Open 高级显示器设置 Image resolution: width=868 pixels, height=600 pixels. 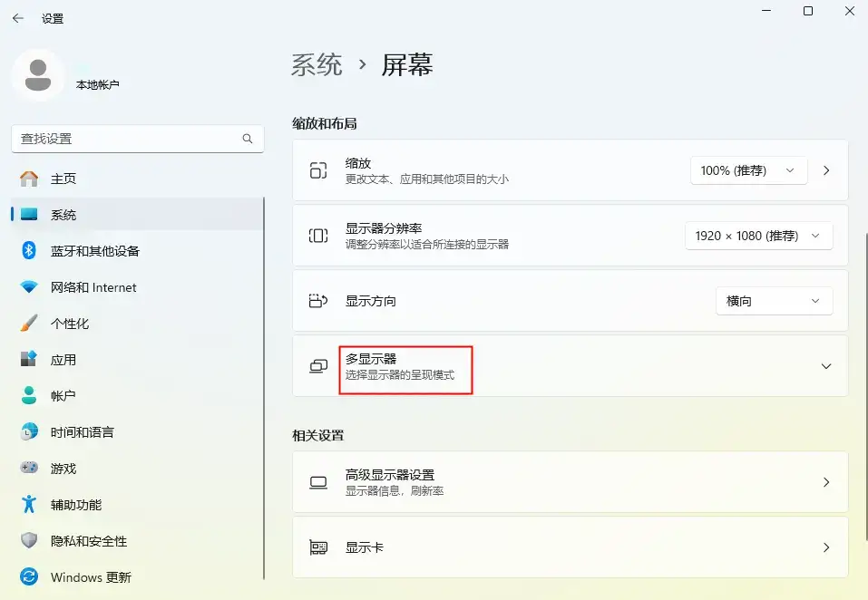pos(570,482)
